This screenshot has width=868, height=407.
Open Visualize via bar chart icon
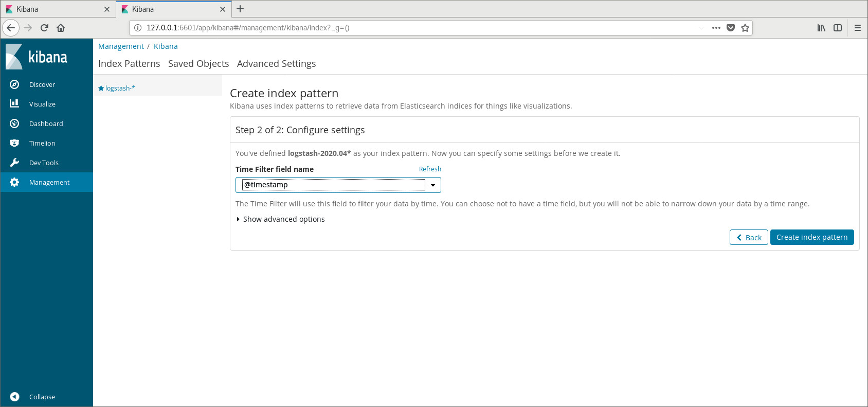(14, 104)
